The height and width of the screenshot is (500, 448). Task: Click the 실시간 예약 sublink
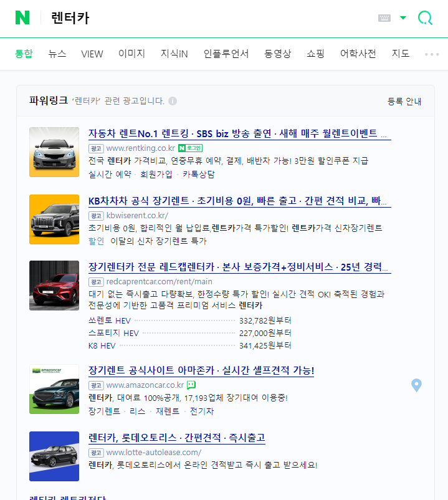coord(110,174)
